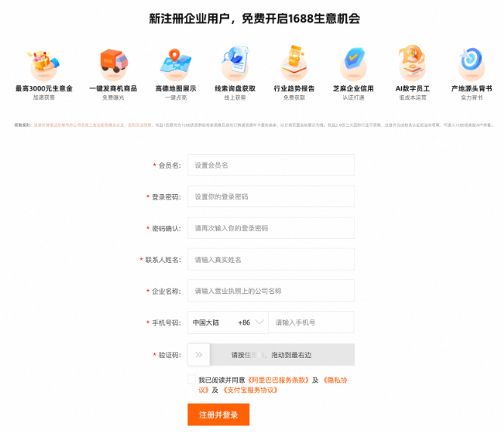Viewport: 504px width, 432px height.
Task: Click the 密码确认 field label
Action: [x=166, y=228]
